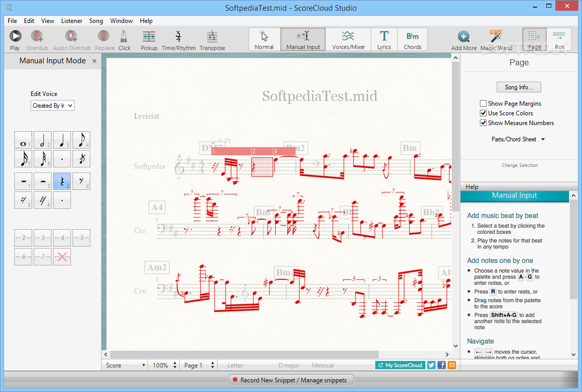582x392 pixels.
Task: Open the Song Info dialog
Action: (x=519, y=87)
